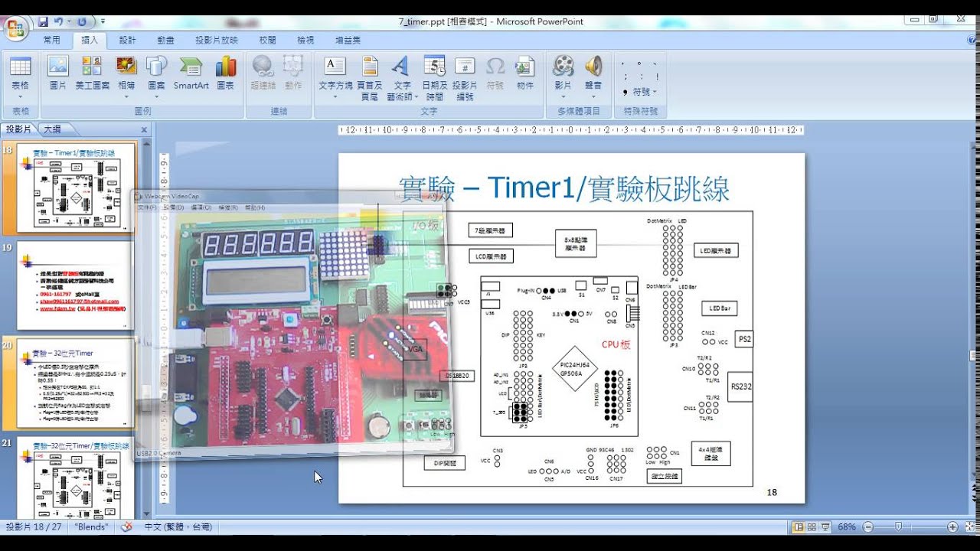The image size is (980, 551).
Task: Insert action with 動作 icon
Action: (293, 73)
